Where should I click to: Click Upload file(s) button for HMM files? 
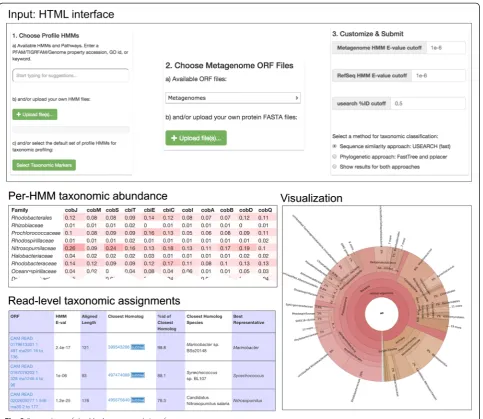[x=35, y=114]
